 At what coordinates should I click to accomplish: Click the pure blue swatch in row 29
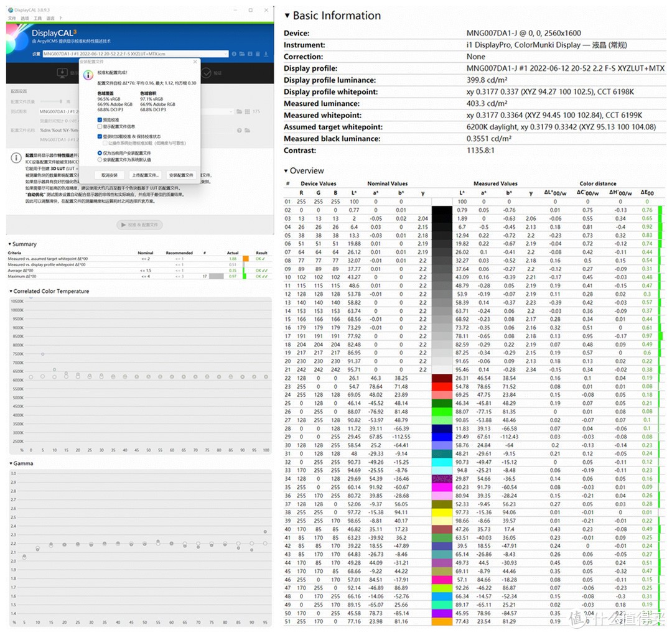point(442,437)
